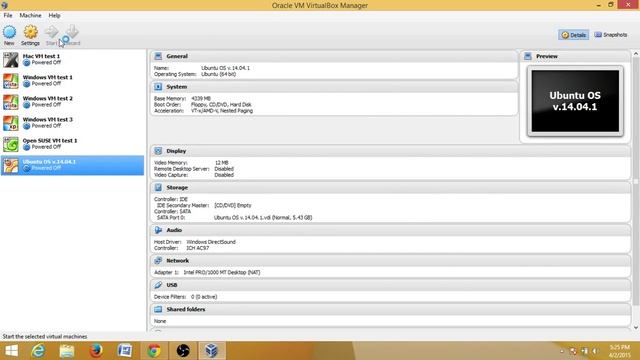
Task: Switch to the Snapshots view
Action: pyautogui.click(x=611, y=35)
